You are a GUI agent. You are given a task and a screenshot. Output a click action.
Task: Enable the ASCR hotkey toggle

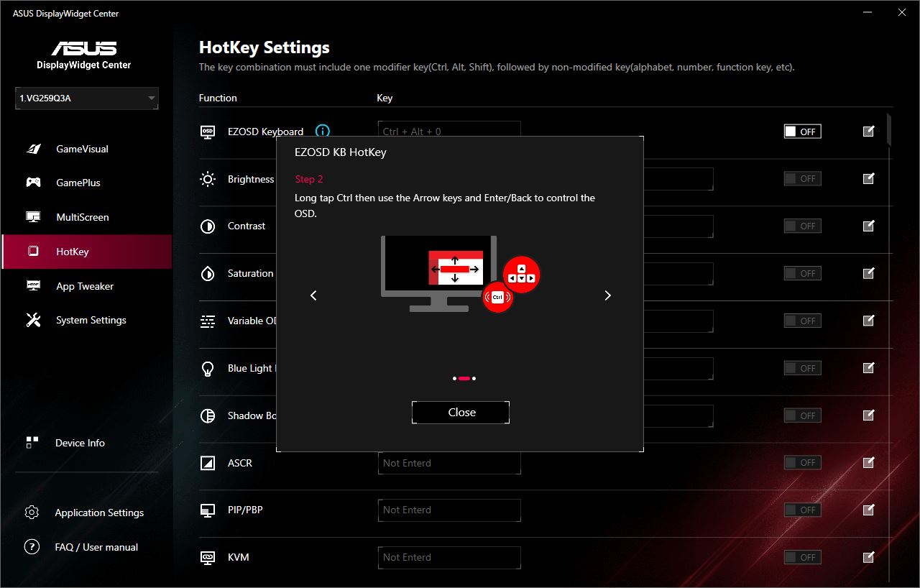[x=802, y=462]
